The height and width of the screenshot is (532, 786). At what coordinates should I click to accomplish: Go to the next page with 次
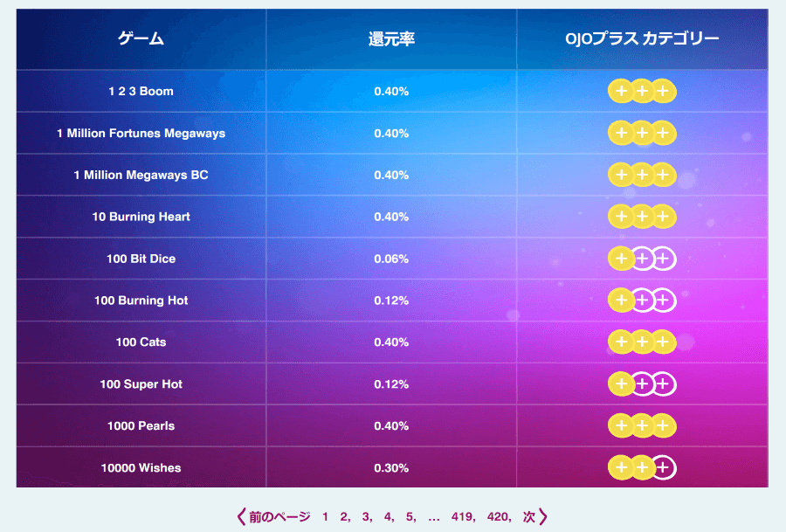point(534,516)
